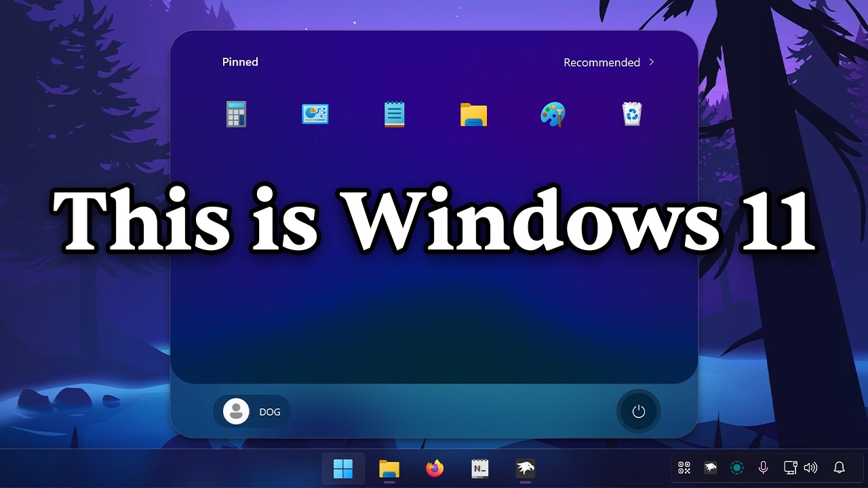Open the pinned Control Panel icon
The width and height of the screenshot is (868, 488).
[x=315, y=114]
